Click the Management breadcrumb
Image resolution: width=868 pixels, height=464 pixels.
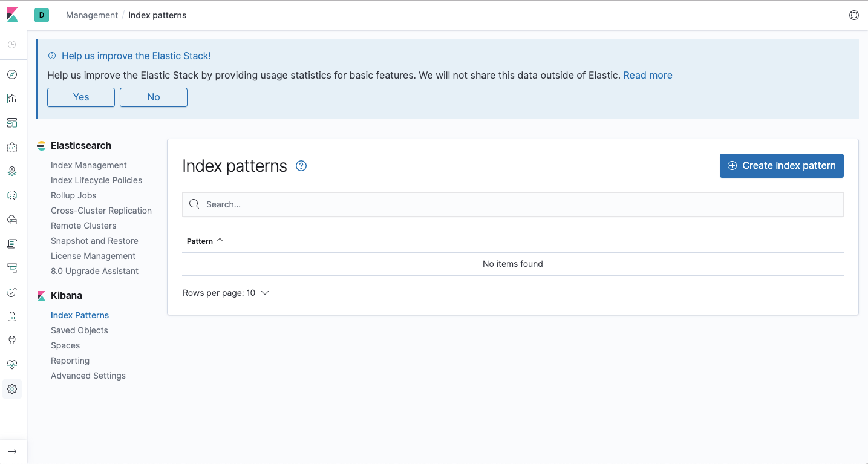(92, 15)
